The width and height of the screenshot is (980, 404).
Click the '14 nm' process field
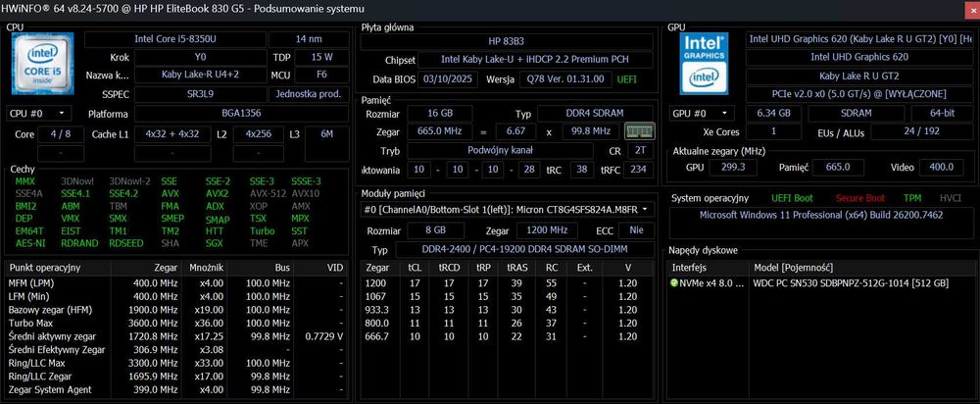[x=309, y=39]
